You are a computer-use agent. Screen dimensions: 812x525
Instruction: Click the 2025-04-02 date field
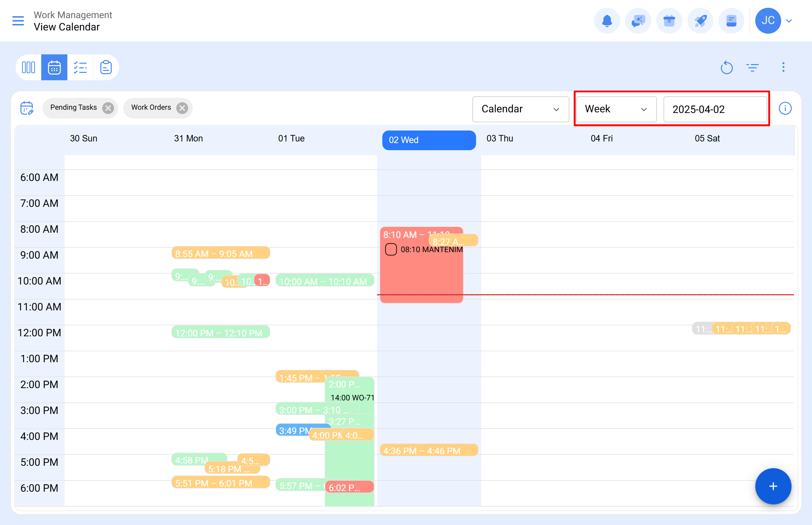(x=715, y=109)
